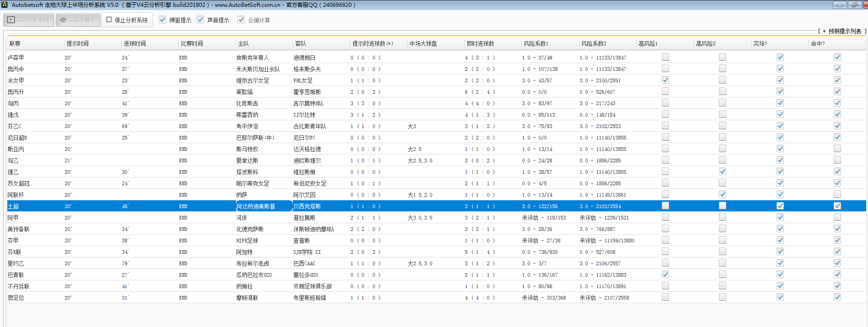Click the play icon on 启动分析系统

11,20
